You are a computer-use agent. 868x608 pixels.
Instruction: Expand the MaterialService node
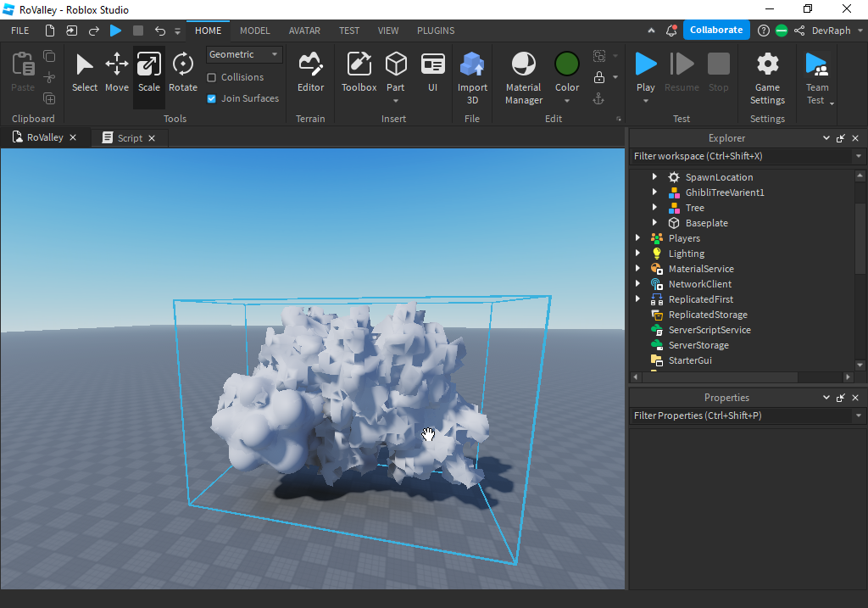(637, 268)
